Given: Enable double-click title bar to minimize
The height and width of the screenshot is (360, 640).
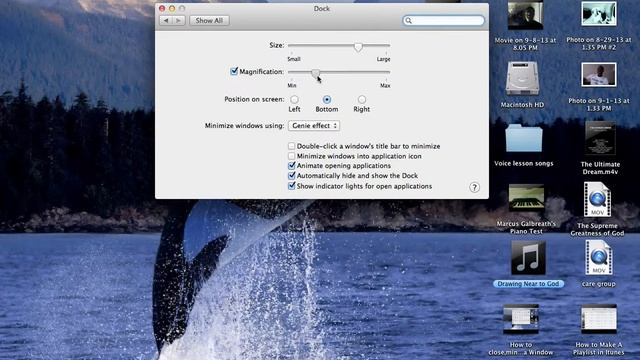Looking at the screenshot, I should [x=291, y=146].
